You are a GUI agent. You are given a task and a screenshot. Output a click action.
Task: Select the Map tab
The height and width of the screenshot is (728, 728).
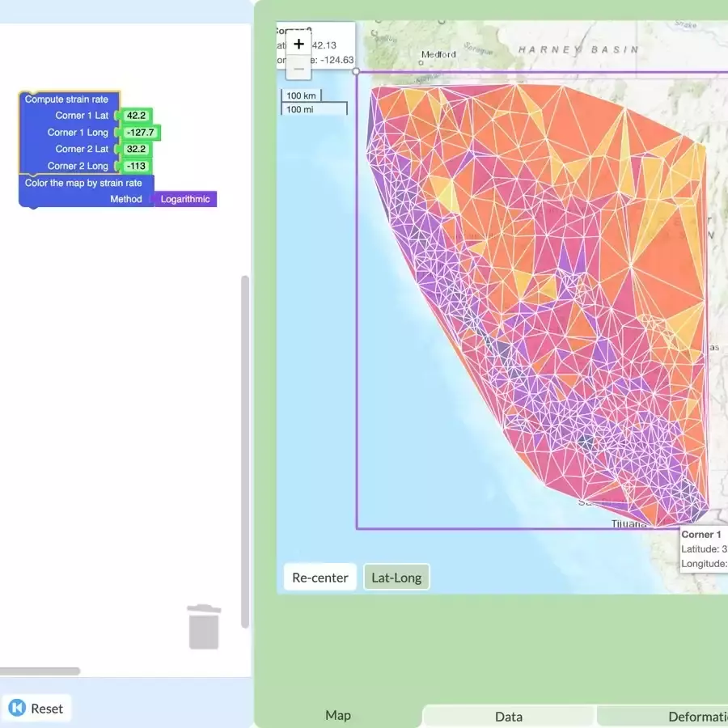coord(337,715)
